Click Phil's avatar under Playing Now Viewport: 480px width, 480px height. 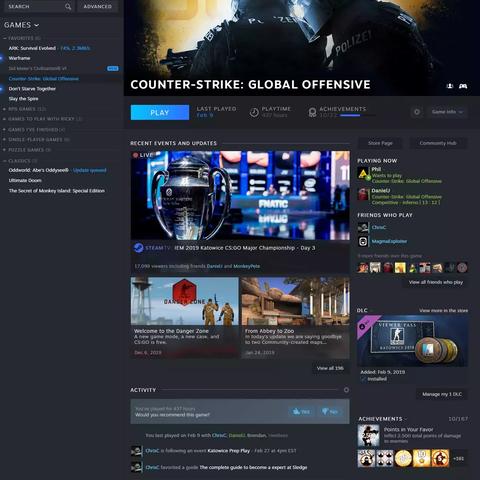[363, 173]
